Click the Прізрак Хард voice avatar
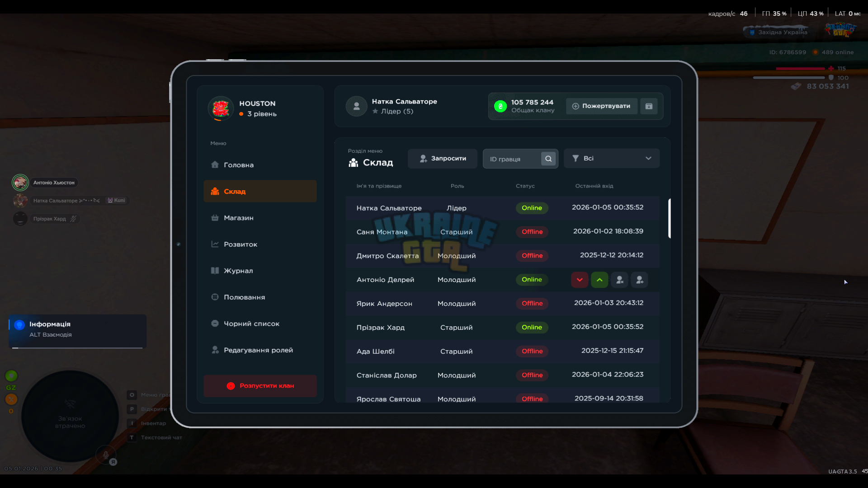This screenshot has width=868, height=488. [x=20, y=219]
